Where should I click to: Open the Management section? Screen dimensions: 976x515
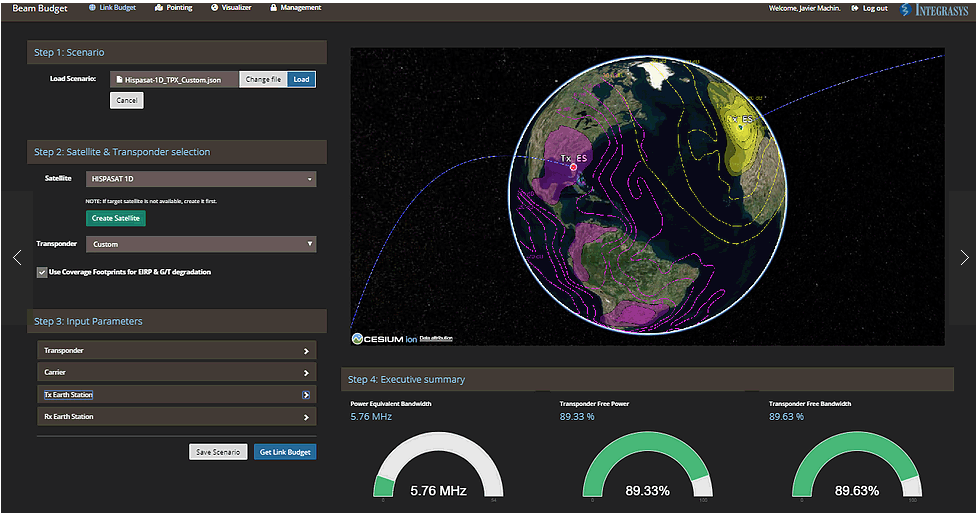pyautogui.click(x=295, y=8)
